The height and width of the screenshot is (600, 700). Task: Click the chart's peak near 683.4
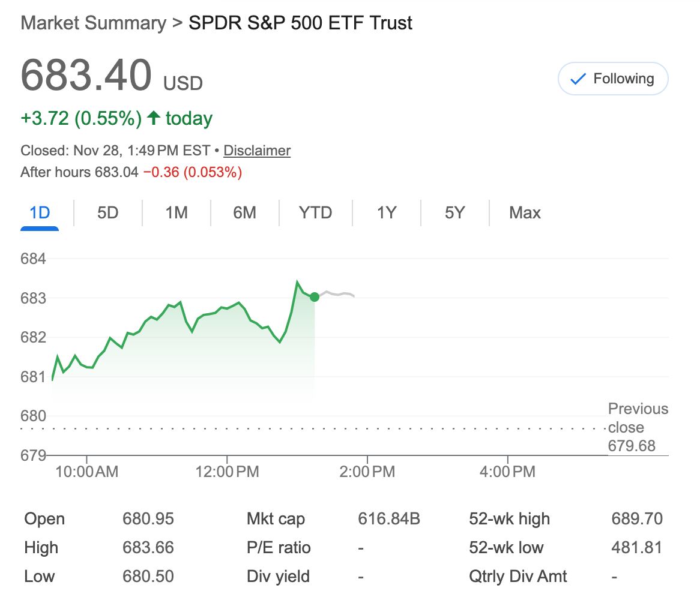(297, 281)
